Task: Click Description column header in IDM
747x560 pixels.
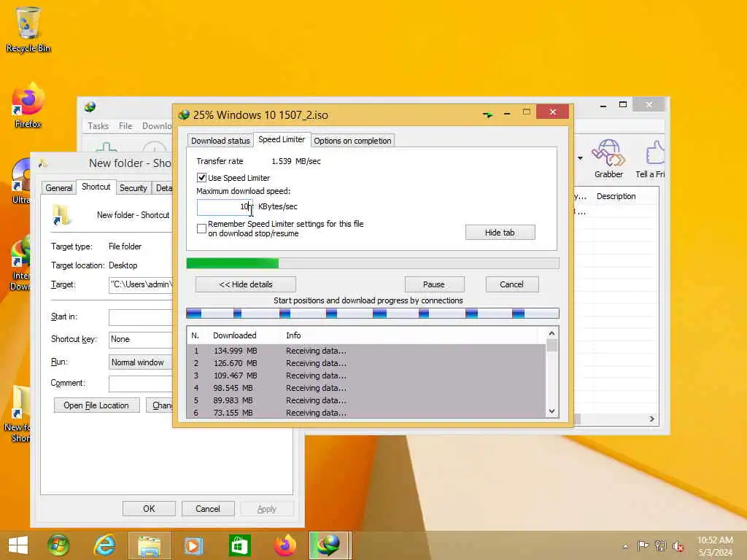Action: click(x=616, y=196)
